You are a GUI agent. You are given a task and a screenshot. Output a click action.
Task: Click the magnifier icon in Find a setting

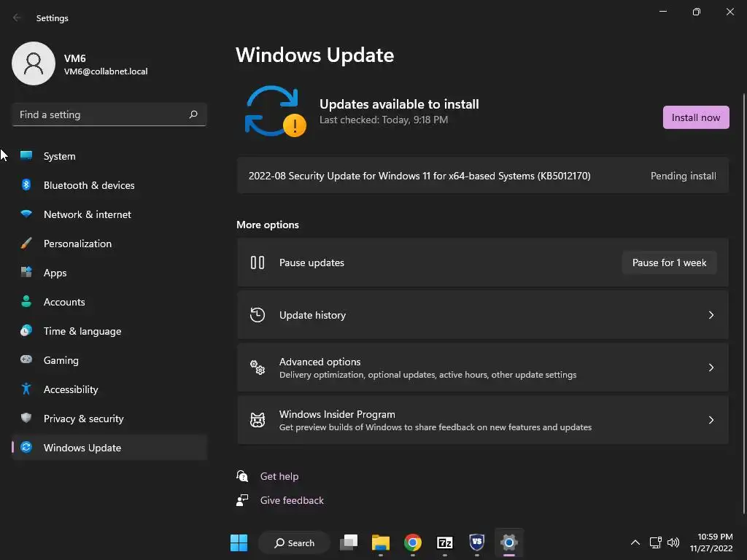click(x=193, y=114)
